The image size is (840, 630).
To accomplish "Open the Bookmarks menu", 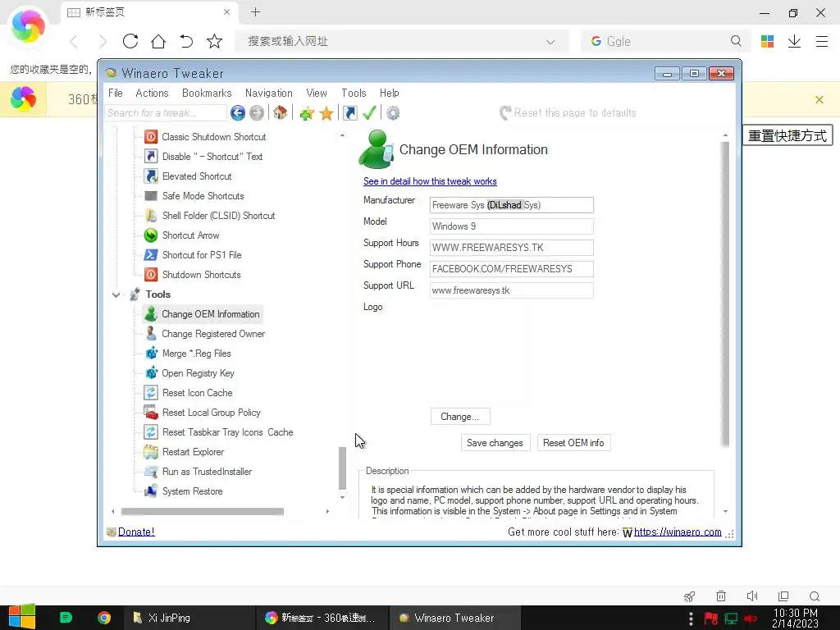I will pos(207,94).
